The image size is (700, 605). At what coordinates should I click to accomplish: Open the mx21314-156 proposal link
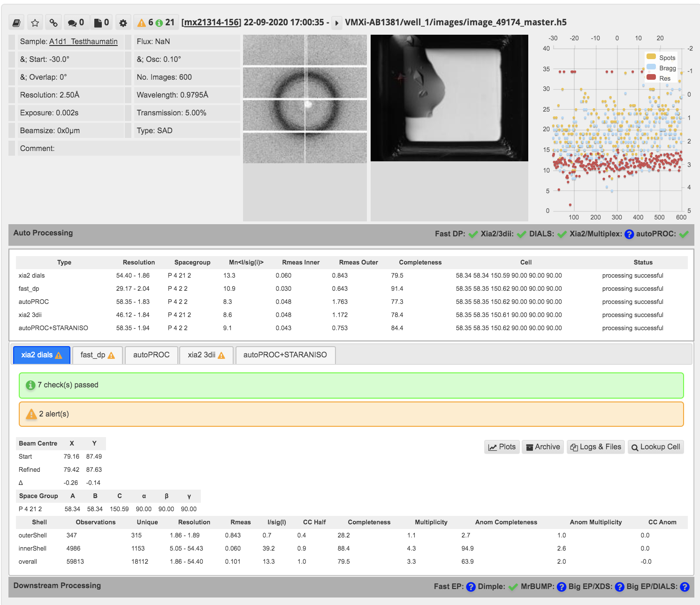click(211, 22)
